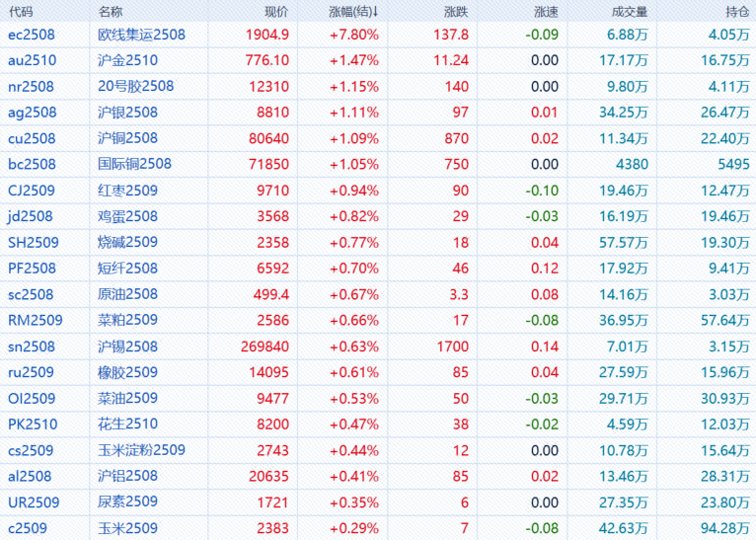Click the 成交量 column header
Image resolution: width=756 pixels, height=540 pixels.
coord(630,12)
